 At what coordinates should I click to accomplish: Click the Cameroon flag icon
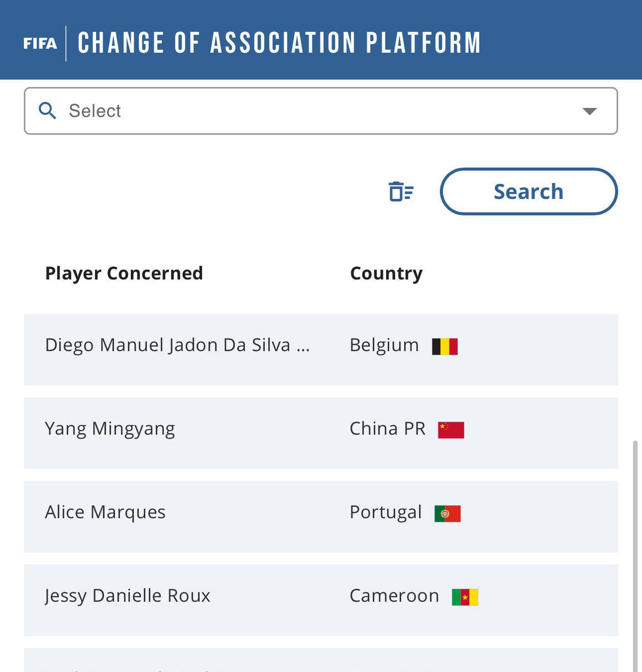(465, 597)
